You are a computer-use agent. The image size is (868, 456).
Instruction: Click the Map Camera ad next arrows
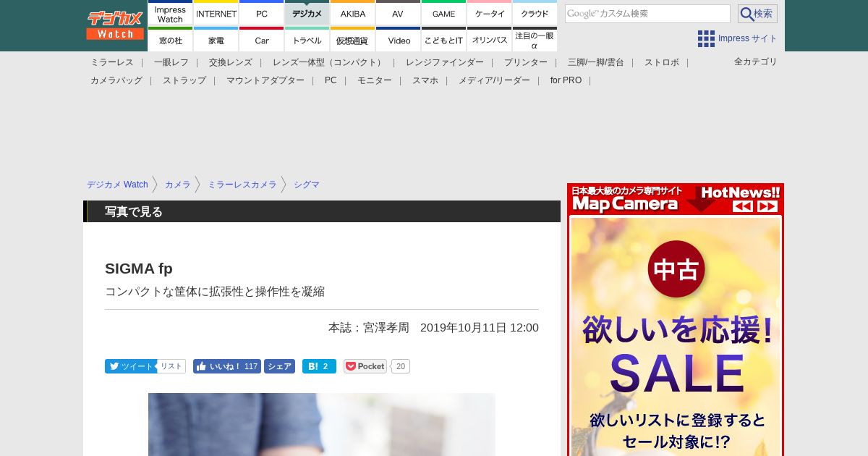click(767, 206)
